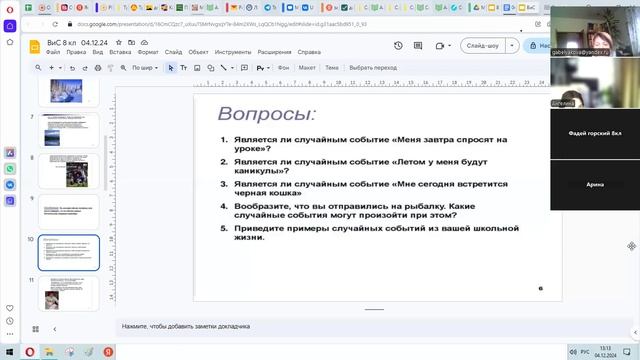Viewport: 640px width, 360px height.
Task: Click presentation title ВиС 8 кл 04.12.24
Action: click(78, 42)
